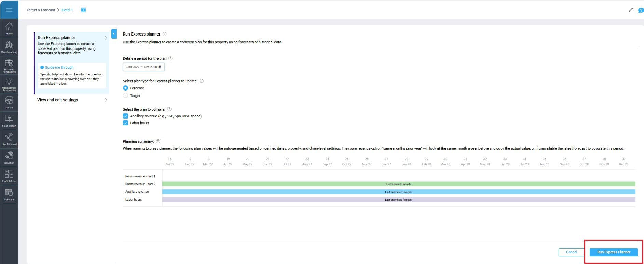Open the plan period date picker
The image size is (644, 264).
click(143, 67)
